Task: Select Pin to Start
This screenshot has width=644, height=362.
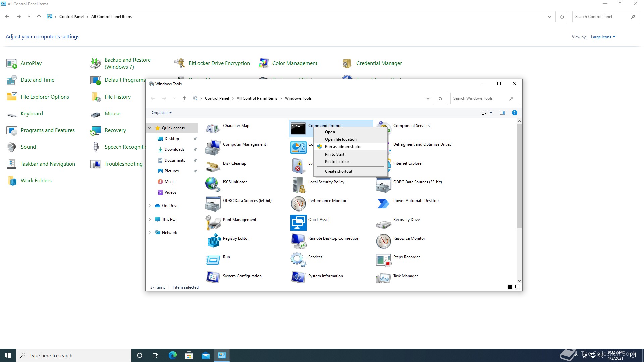Action: pyautogui.click(x=350, y=154)
